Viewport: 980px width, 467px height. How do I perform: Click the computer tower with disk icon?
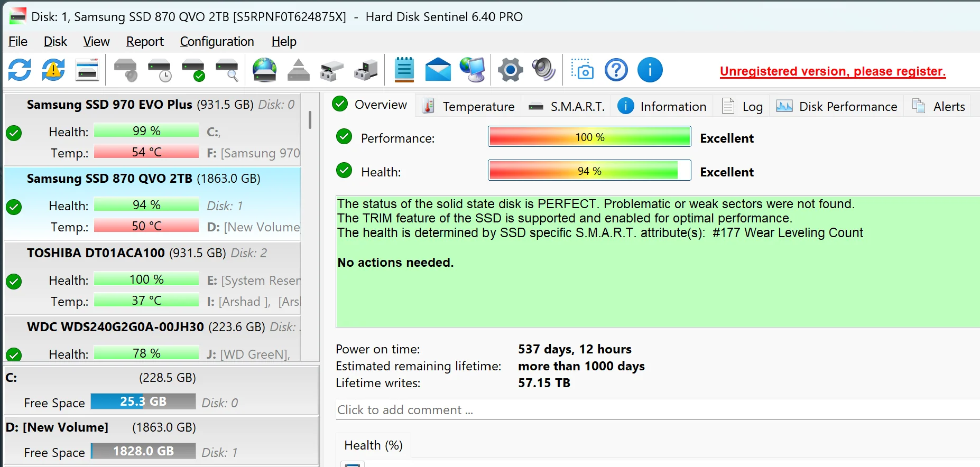(366, 70)
